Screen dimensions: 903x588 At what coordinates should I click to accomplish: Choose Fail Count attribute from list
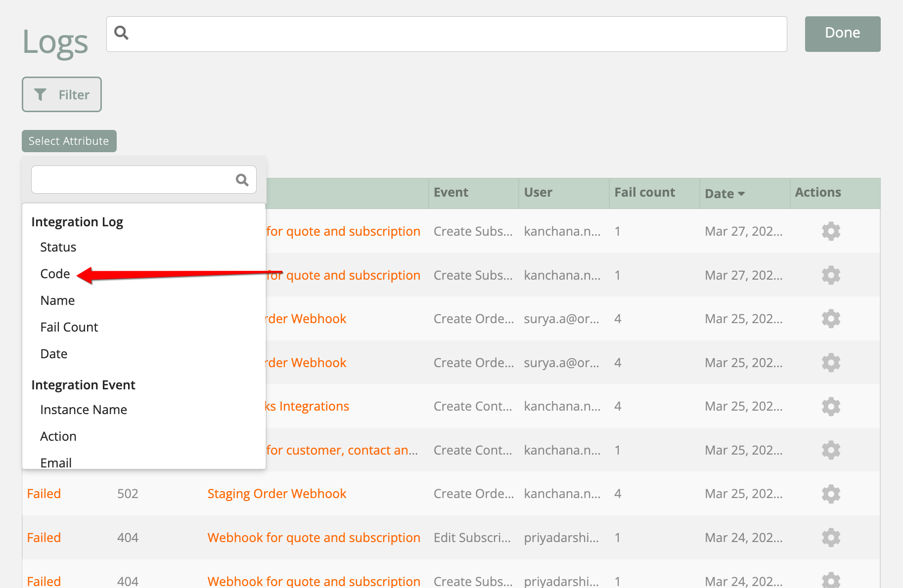pos(69,327)
